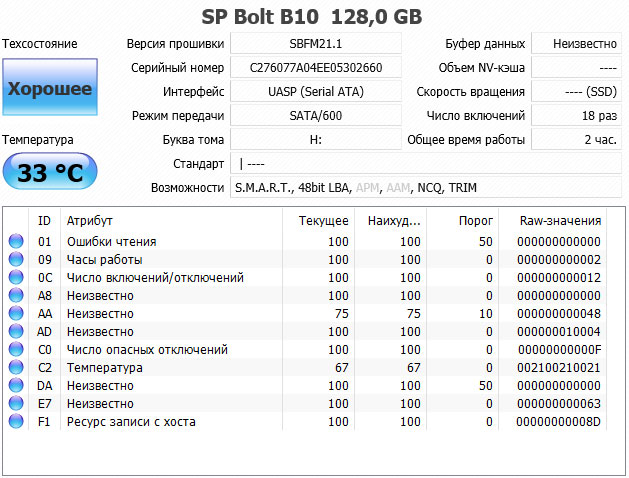Click raw value 000000000063 of attribute E7
This screenshot has width=629, height=478.
pos(559,404)
